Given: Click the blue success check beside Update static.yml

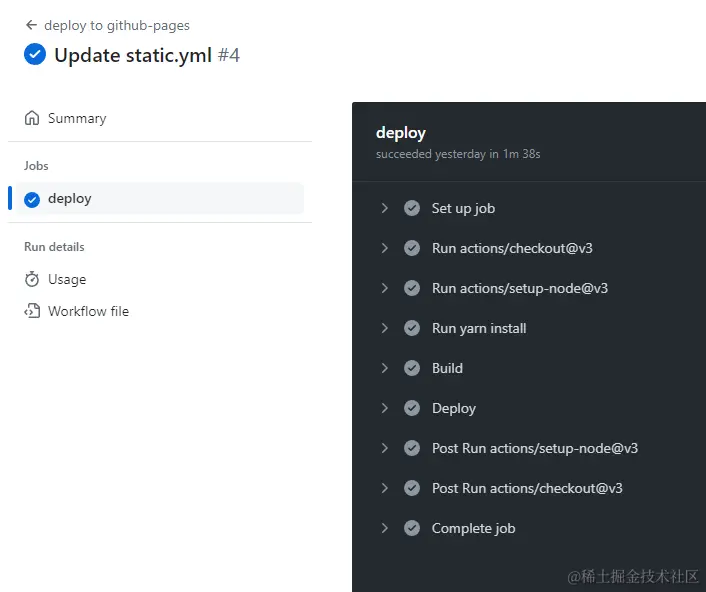Looking at the screenshot, I should tap(35, 54).
